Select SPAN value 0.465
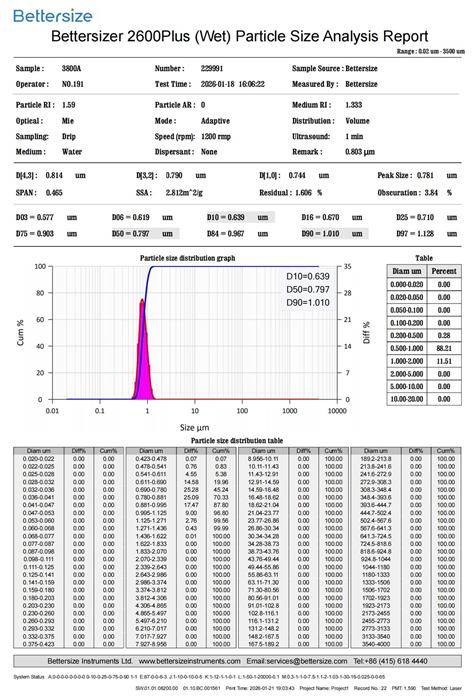 pyautogui.click(x=54, y=193)
